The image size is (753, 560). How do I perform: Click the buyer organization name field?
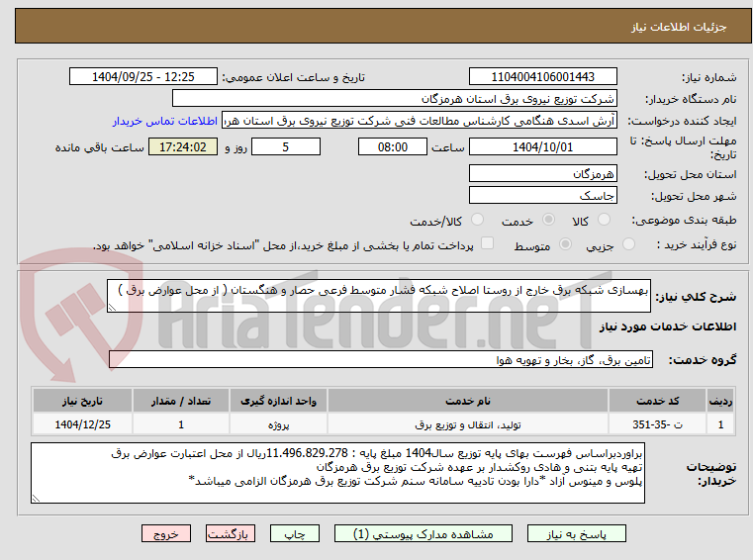point(395,99)
